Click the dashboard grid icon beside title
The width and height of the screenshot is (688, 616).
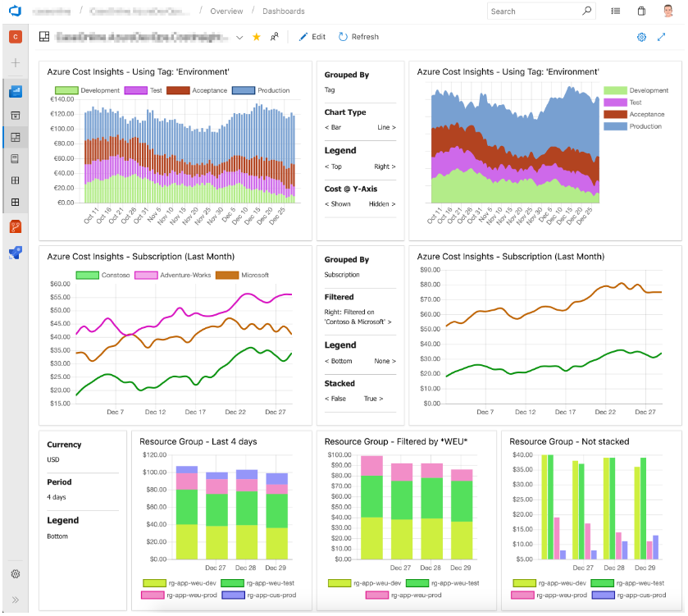pyautogui.click(x=44, y=36)
